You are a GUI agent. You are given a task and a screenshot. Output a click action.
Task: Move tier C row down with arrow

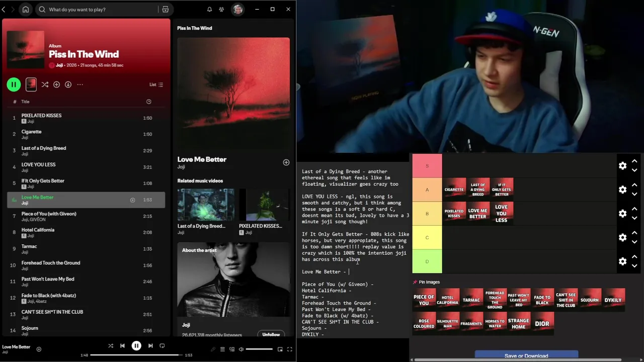[x=634, y=242]
